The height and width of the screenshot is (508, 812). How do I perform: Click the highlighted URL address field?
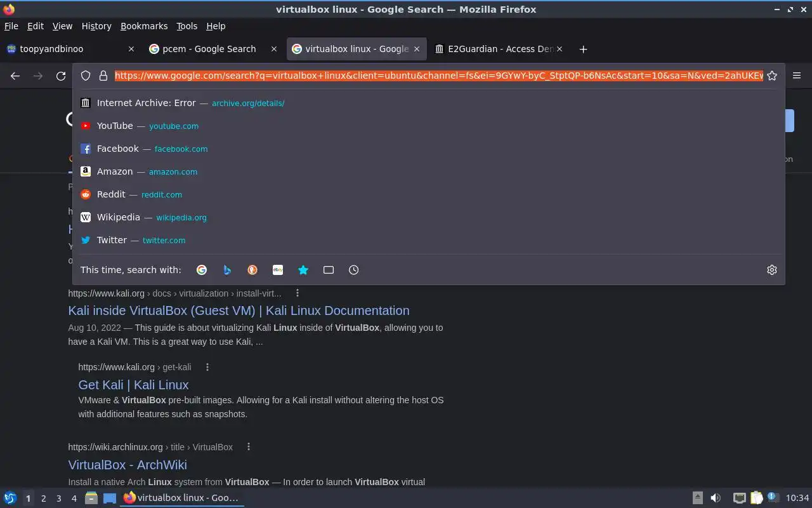pos(438,76)
